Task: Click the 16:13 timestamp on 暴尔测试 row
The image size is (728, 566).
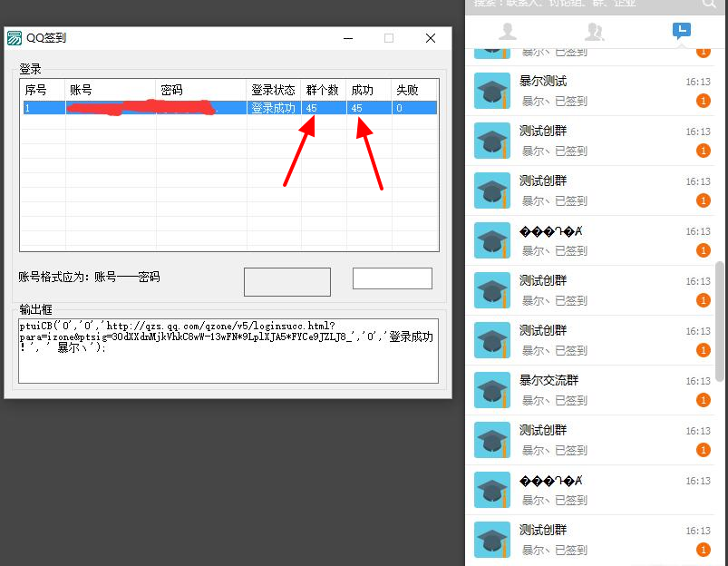Action: (x=698, y=82)
